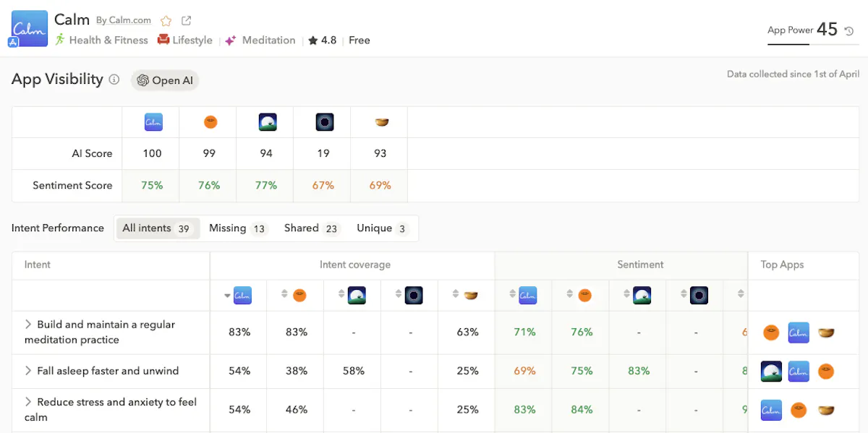This screenshot has width=868, height=433.
Task: Select the dark circle app icon in AI Score table
Action: pos(324,122)
